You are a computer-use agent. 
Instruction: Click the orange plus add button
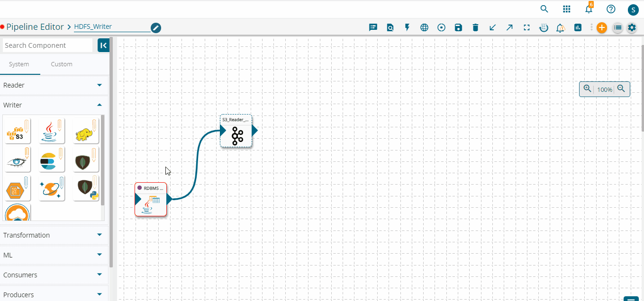click(x=601, y=27)
